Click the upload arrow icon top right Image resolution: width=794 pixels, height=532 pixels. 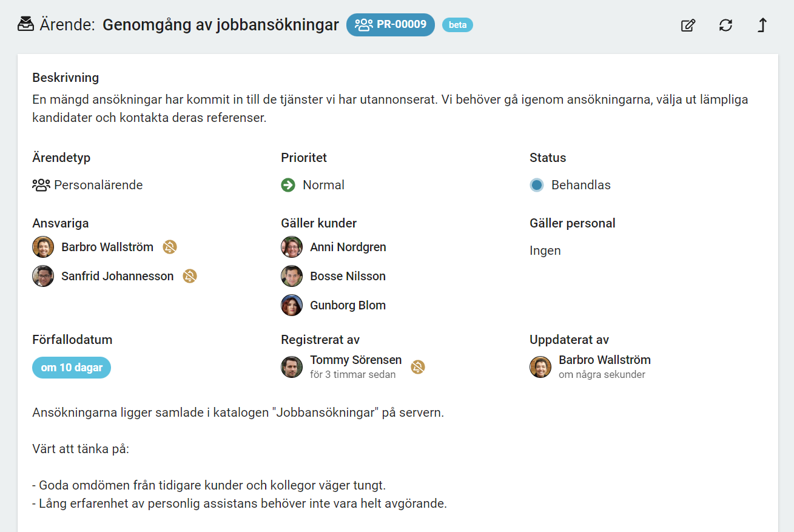(x=762, y=25)
